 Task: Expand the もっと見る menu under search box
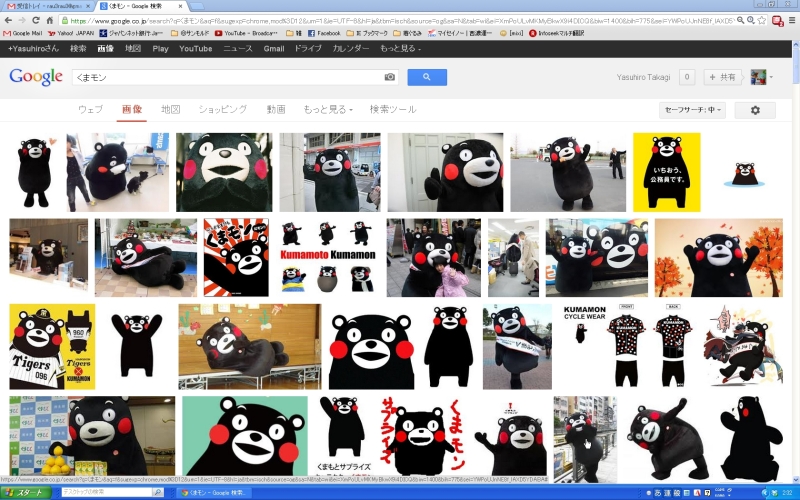click(x=328, y=109)
